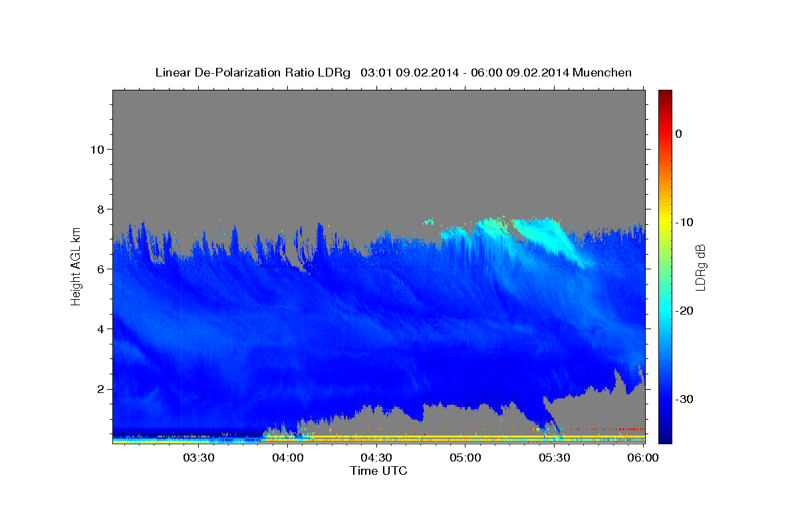This screenshot has width=798, height=532.
Task: Click the 'Time UTC' axis label
Action: click(x=378, y=471)
